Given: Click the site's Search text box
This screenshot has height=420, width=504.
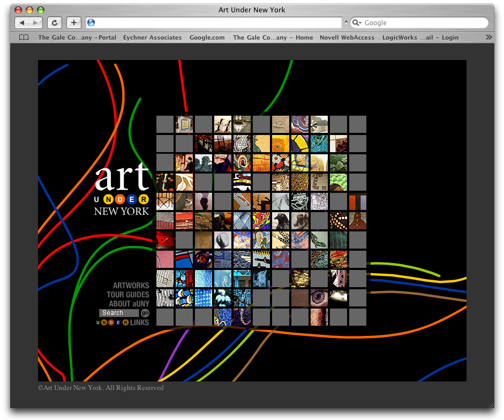Looking at the screenshot, I should [x=119, y=313].
